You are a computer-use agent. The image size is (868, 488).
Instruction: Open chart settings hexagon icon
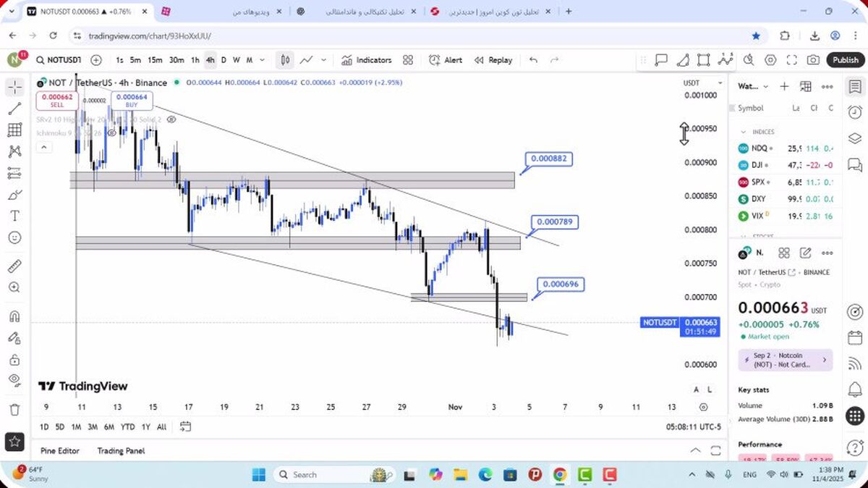coord(770,60)
